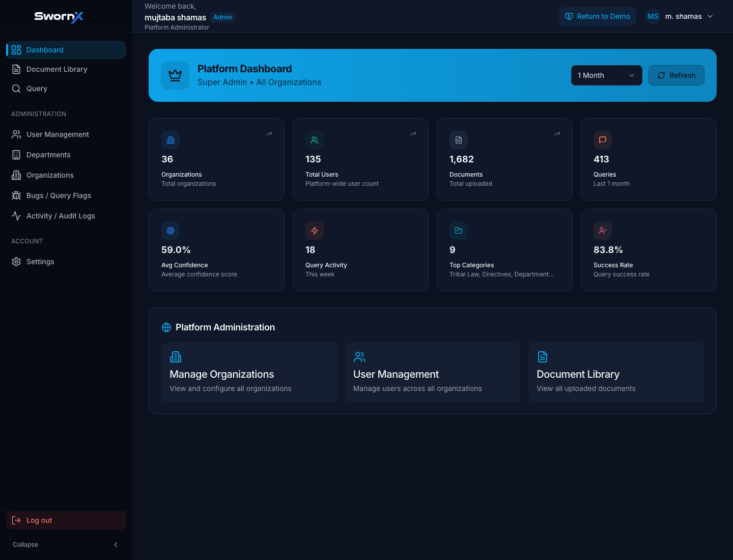Click the 'Super Admin • All Organizations' subtitle
The image size is (733, 560).
click(x=259, y=82)
